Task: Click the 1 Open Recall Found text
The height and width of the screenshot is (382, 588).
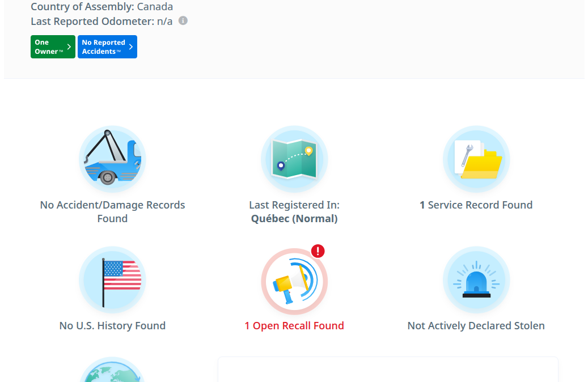Action: [x=294, y=326]
